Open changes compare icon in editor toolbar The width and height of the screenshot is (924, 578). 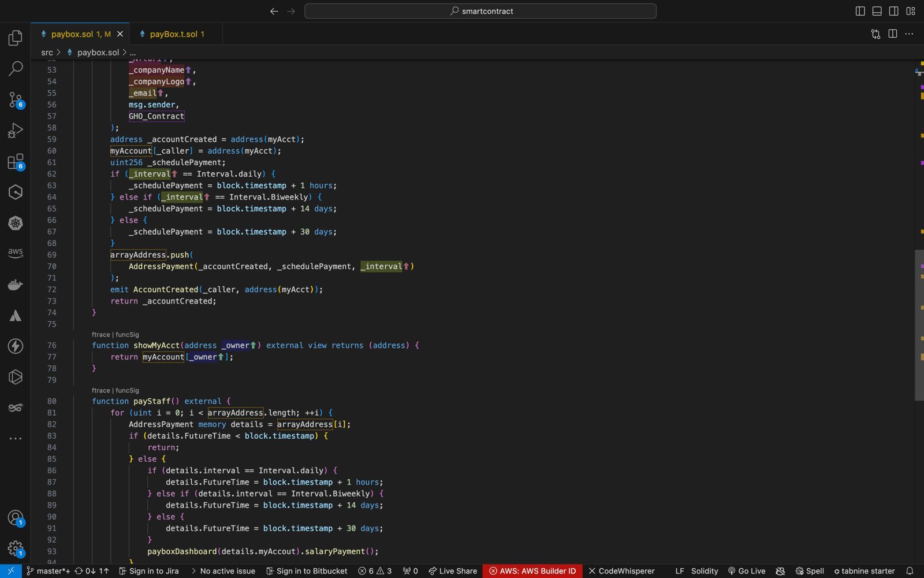(875, 34)
